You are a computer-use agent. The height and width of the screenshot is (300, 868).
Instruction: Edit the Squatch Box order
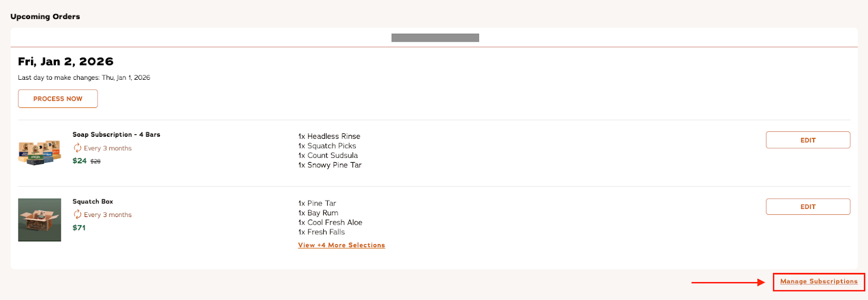point(808,207)
